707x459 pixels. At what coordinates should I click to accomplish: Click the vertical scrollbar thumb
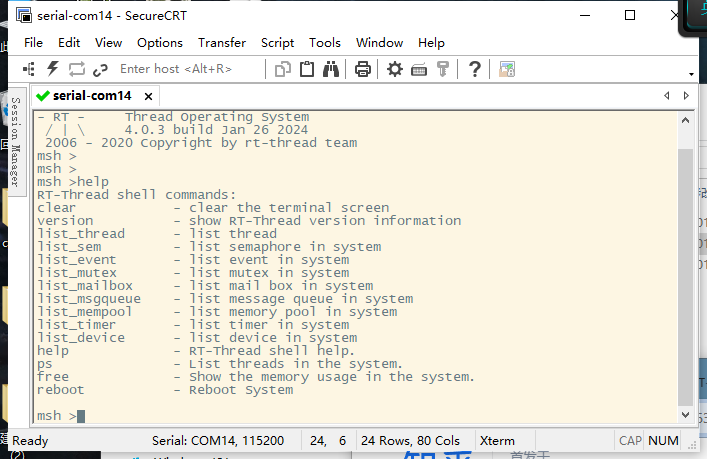(685, 277)
